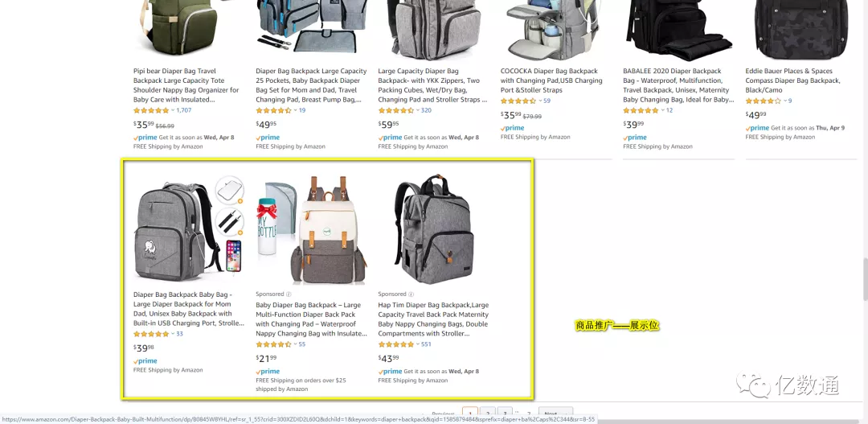This screenshot has width=868, height=424.
Task: Open the Hap Tim Diaper Bag Backpack title
Action: coord(433,319)
